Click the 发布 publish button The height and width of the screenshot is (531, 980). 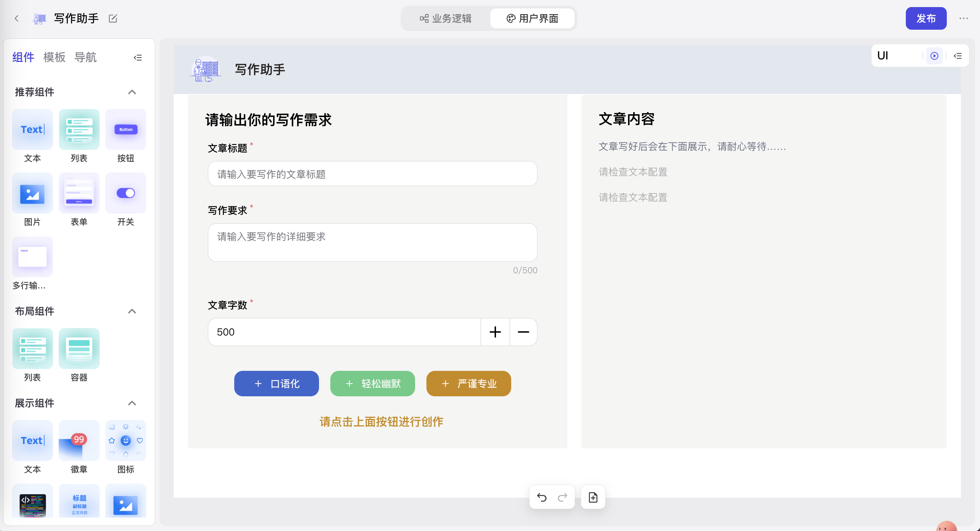926,18
